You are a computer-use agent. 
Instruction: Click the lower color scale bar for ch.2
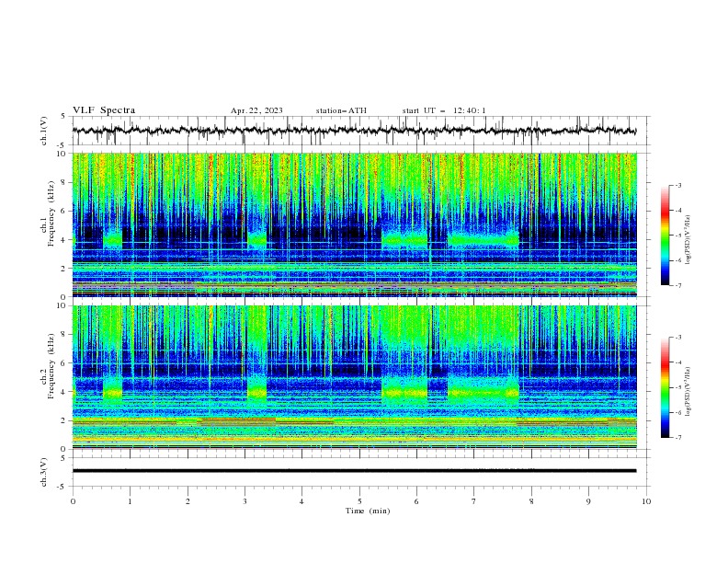click(x=665, y=387)
